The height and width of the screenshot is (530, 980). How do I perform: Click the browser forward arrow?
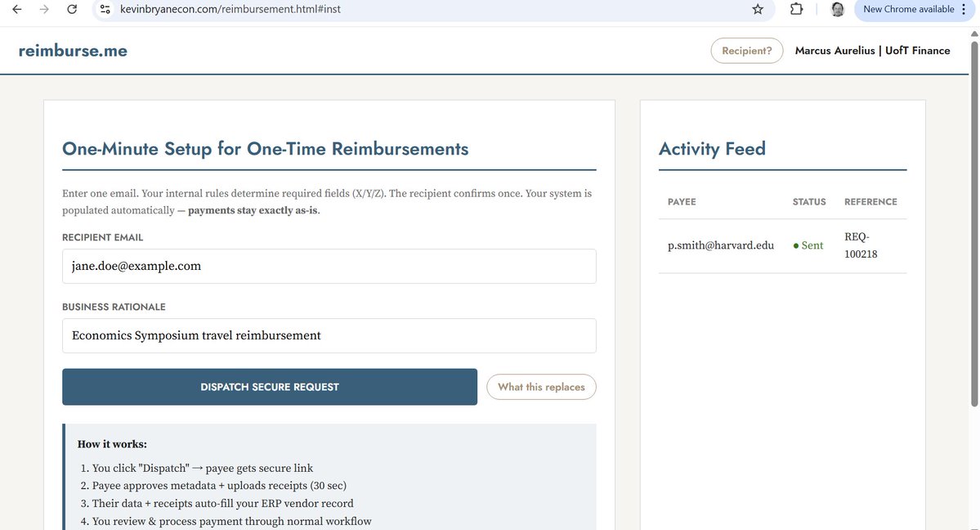[44, 9]
